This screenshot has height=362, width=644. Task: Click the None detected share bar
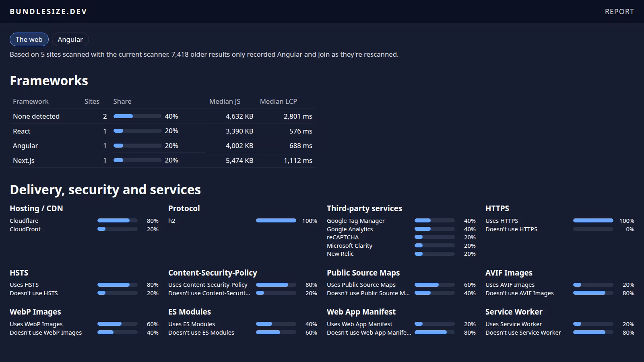[x=137, y=116]
